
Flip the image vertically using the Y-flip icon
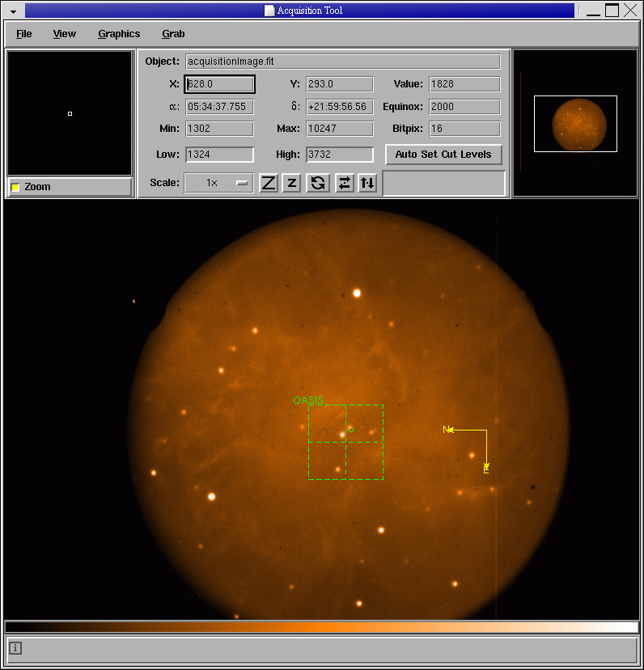pos(367,183)
